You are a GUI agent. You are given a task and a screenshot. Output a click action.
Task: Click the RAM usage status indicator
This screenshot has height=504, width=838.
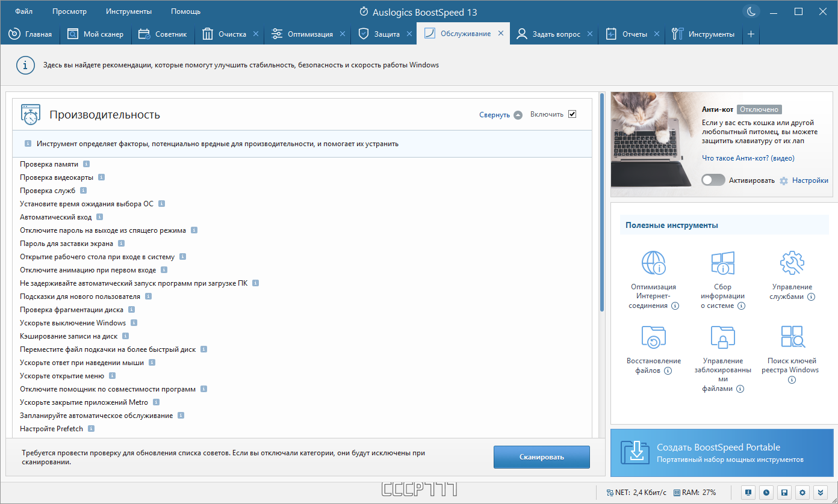coord(695,492)
